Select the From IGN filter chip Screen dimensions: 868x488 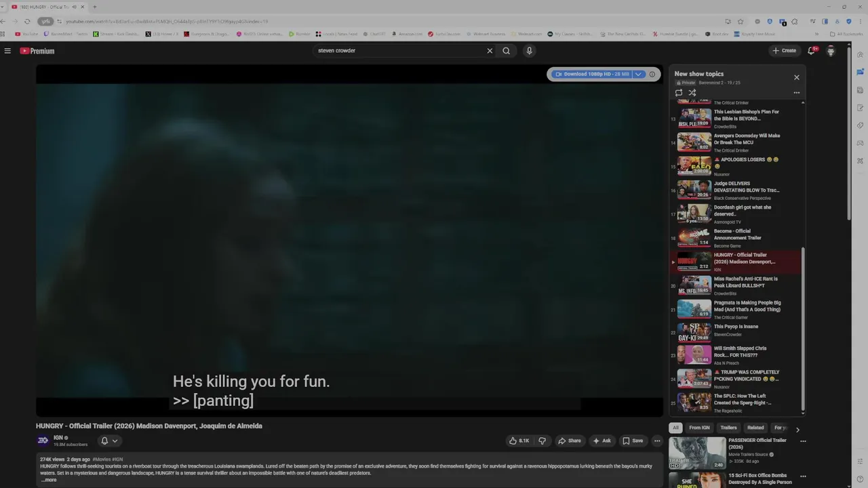pyautogui.click(x=699, y=428)
